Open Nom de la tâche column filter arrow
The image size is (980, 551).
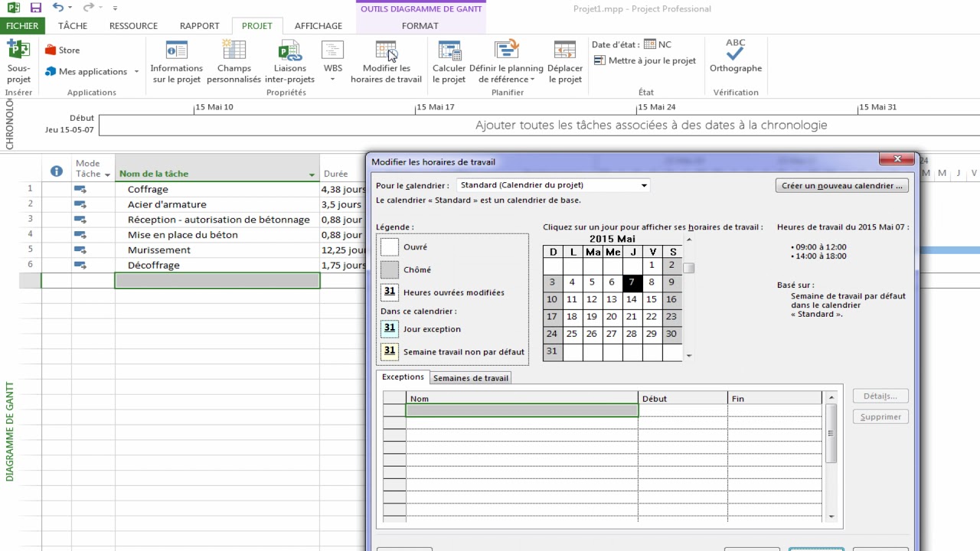312,174
